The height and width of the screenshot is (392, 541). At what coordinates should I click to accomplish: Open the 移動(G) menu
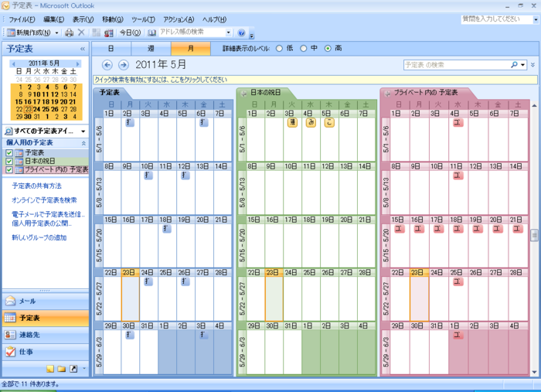tap(113, 19)
